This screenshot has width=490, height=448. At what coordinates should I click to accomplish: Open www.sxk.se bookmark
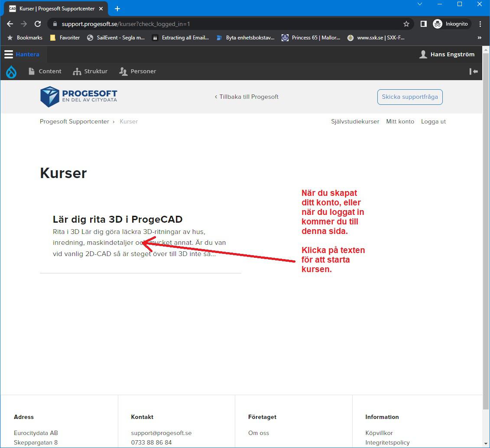pyautogui.click(x=376, y=38)
